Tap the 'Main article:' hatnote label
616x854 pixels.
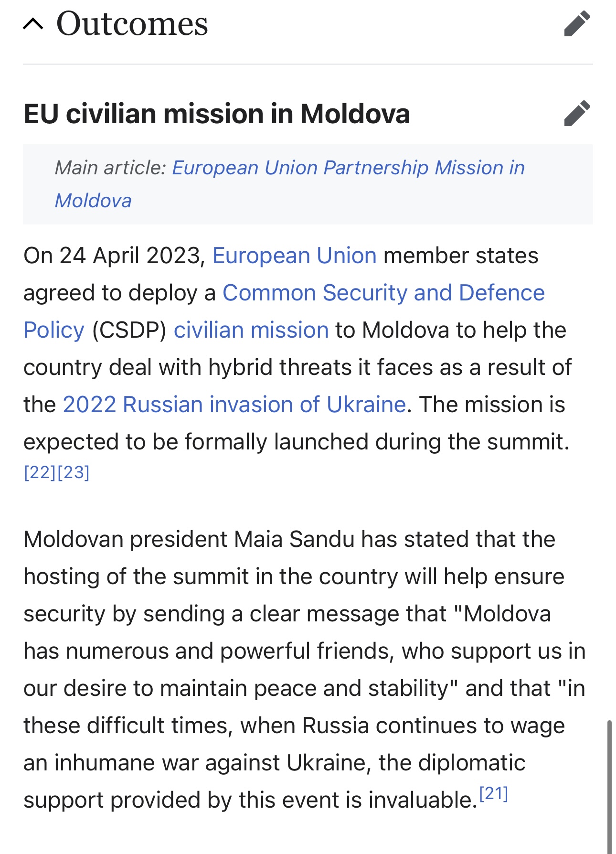[x=110, y=168]
